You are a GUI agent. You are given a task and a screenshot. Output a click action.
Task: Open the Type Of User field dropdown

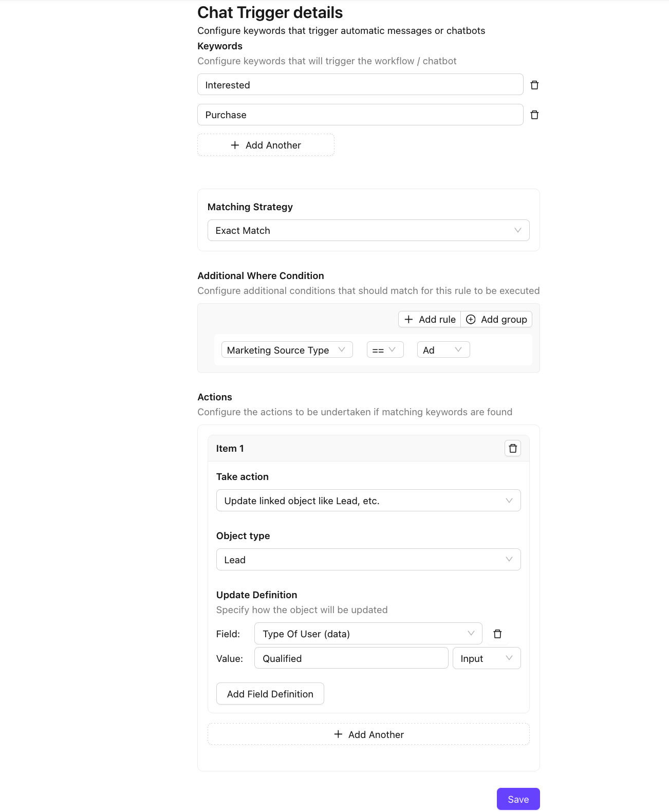pos(368,634)
